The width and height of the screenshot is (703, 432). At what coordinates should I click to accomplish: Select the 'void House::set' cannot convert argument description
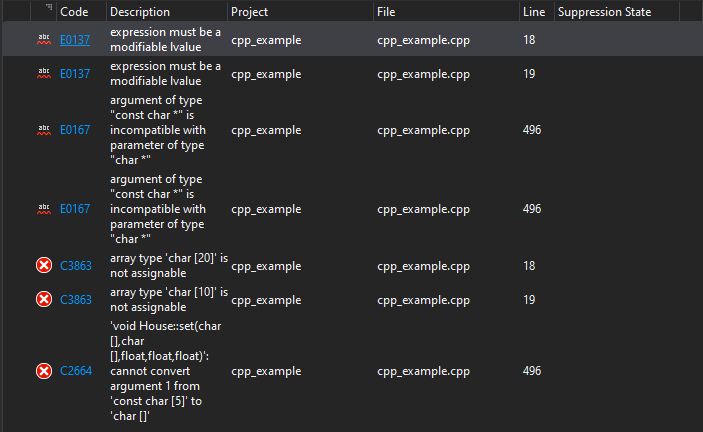tap(166, 371)
